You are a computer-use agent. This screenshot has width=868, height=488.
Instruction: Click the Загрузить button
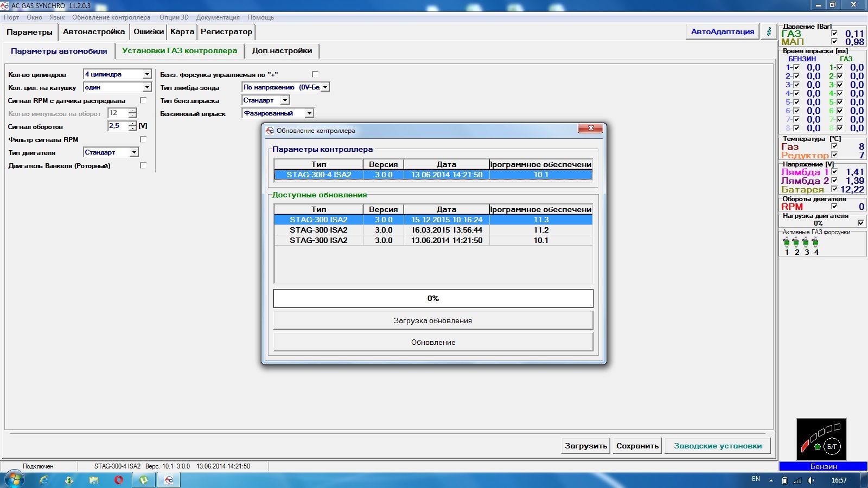pyautogui.click(x=586, y=446)
